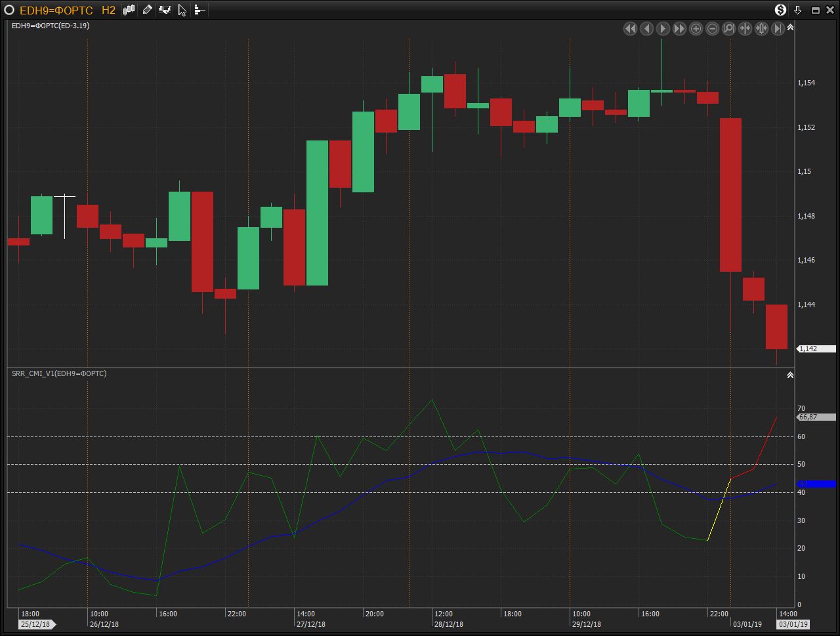This screenshot has height=636, width=840.
Task: Open the H2 timeframe selector
Action: tap(108, 10)
